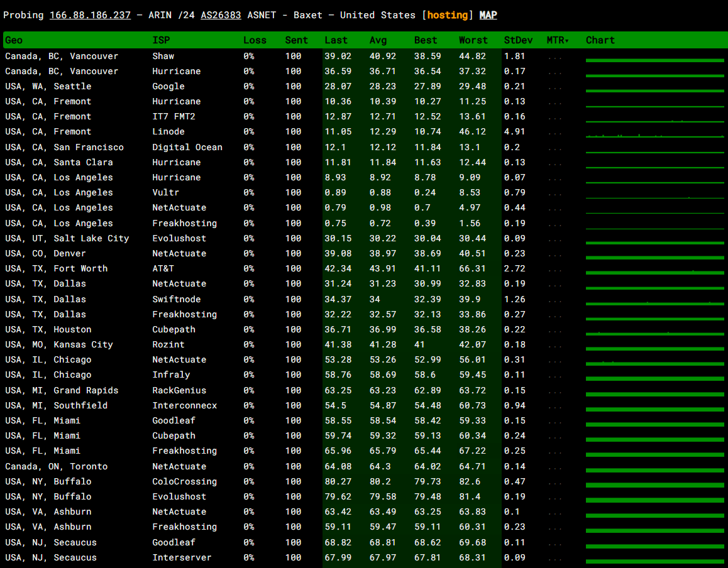
Task: Open MTR dots for Vancouver Shaw row
Action: pyautogui.click(x=554, y=58)
